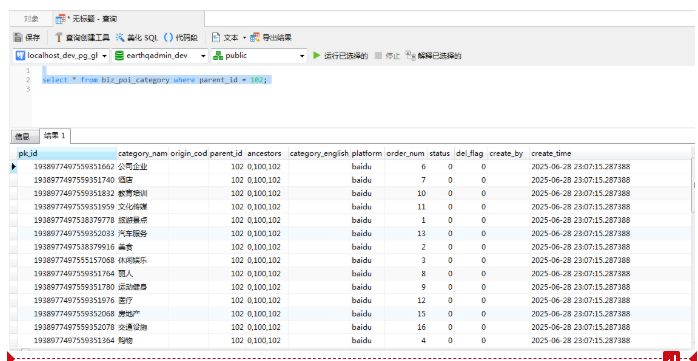Select cell 1938977497555157068
This screenshot has height=361, width=698.
point(67,260)
